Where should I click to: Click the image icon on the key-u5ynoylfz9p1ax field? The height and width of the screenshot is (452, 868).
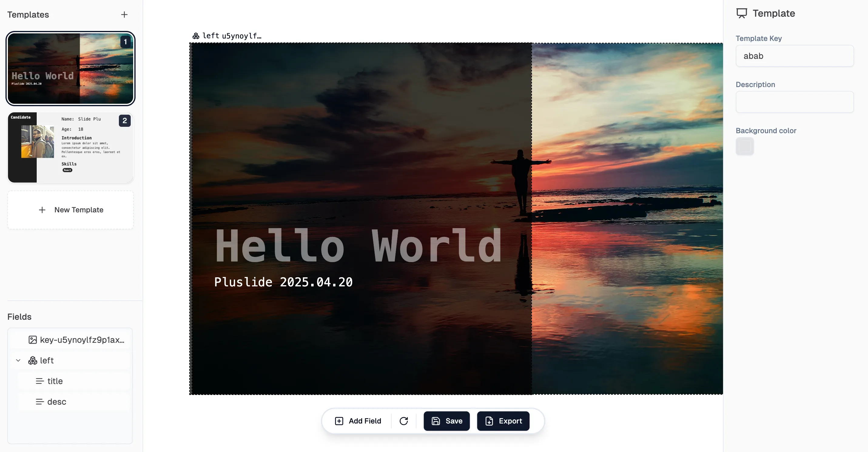coord(32,340)
